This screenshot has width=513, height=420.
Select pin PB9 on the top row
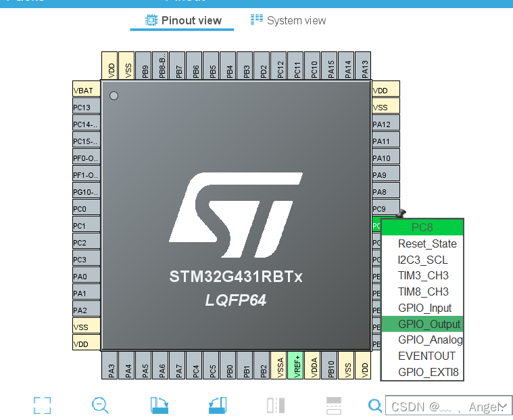pyautogui.click(x=144, y=66)
